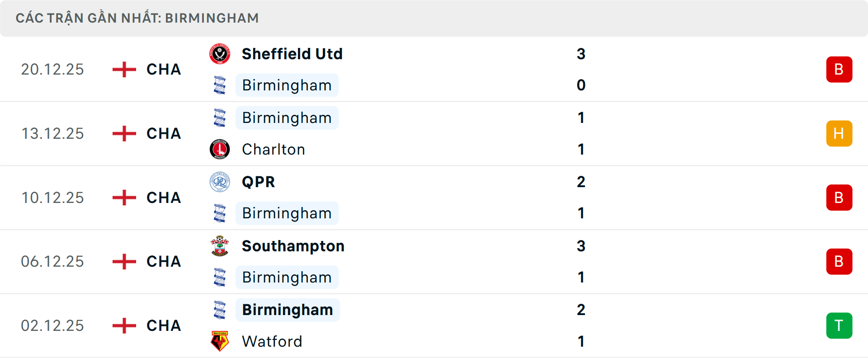Open the Southampton team link

[x=293, y=246]
